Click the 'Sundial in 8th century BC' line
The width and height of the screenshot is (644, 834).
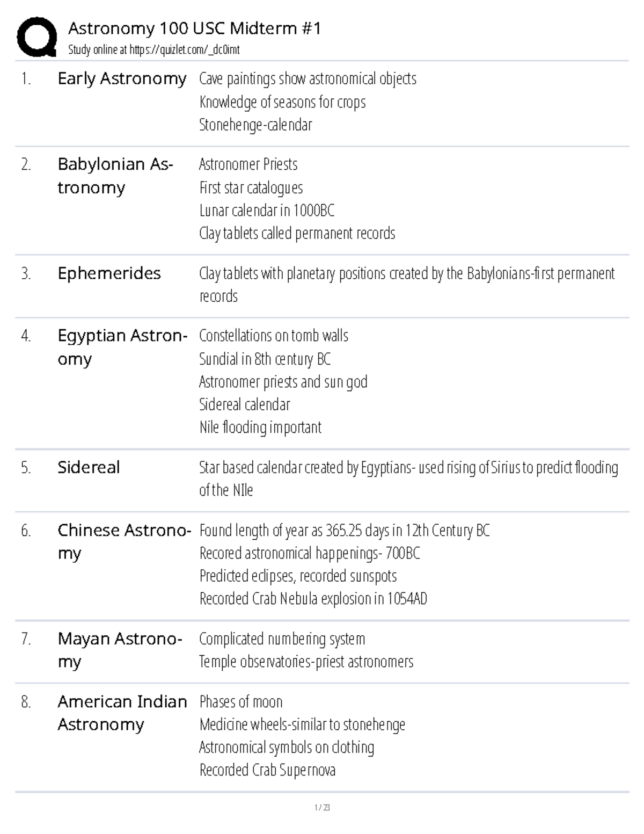point(265,358)
